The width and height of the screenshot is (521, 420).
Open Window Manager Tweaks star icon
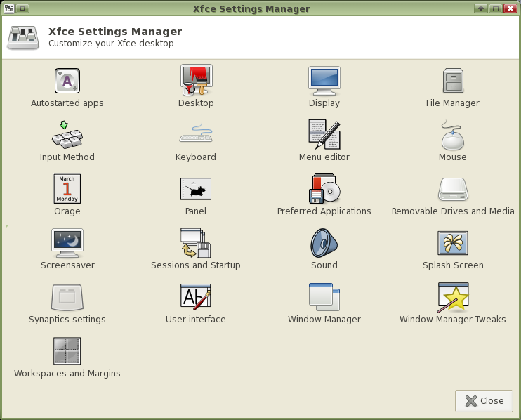pos(453,297)
